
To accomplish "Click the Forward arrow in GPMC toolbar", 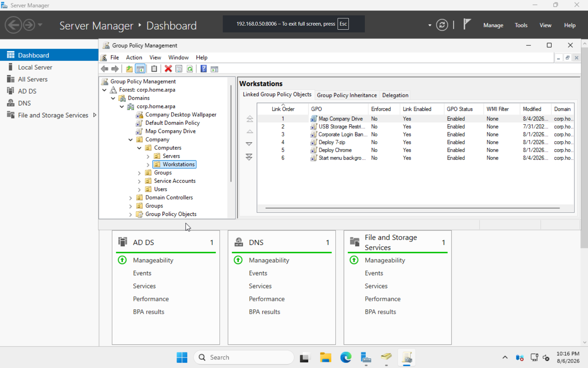I will pyautogui.click(x=115, y=69).
